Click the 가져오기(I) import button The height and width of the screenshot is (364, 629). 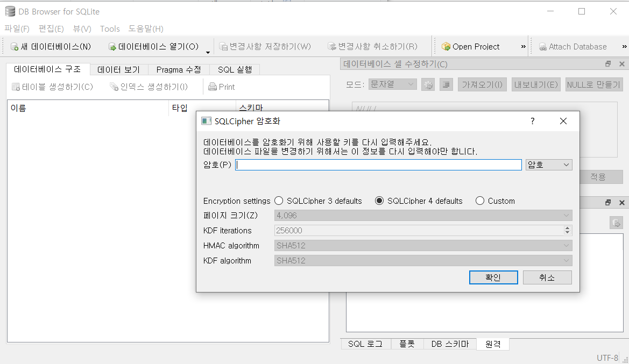(x=482, y=84)
